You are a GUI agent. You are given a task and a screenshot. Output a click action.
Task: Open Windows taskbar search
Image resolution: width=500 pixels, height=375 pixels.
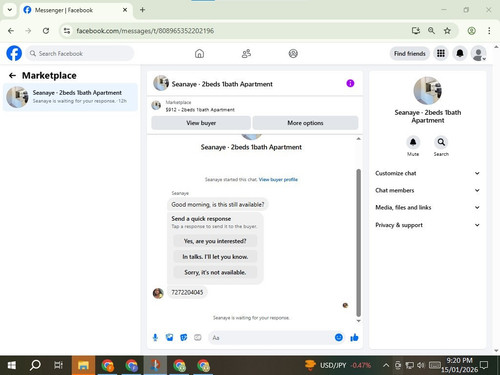pos(35,365)
